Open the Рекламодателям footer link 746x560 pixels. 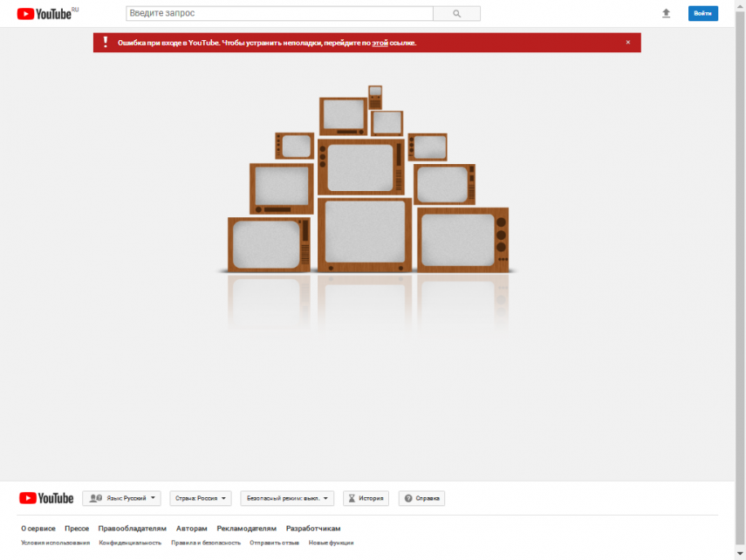[246, 529]
